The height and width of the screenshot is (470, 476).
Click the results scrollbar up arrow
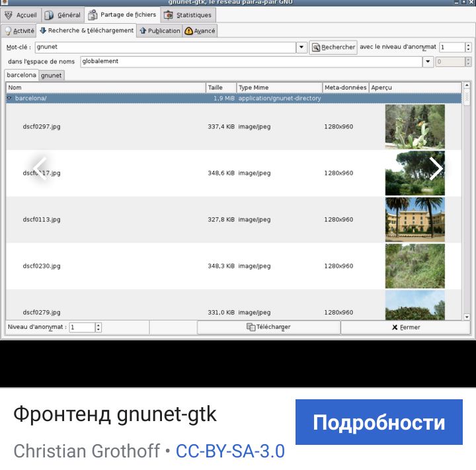tap(467, 85)
